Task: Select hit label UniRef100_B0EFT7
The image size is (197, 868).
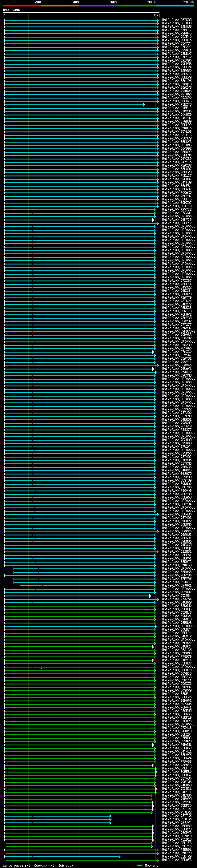Action: [x=177, y=768]
